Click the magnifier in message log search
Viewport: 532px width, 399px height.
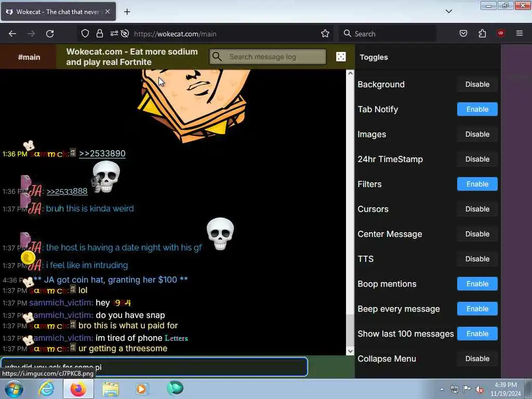[217, 57]
